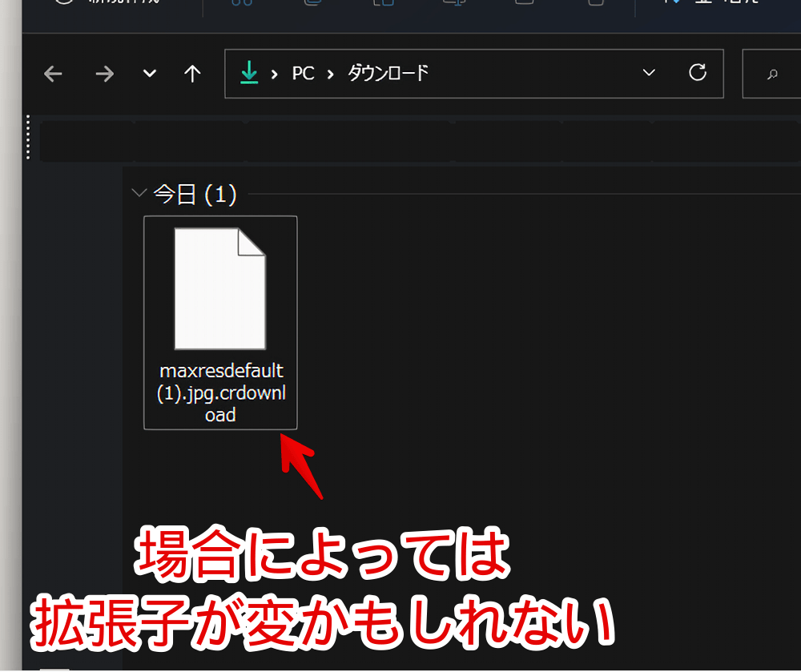Expand the chevron before PC breadcrumb

pos(275,74)
